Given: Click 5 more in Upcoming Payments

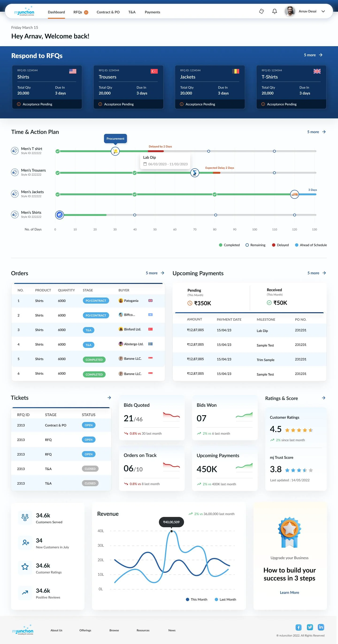Looking at the screenshot, I should pyautogui.click(x=317, y=273).
